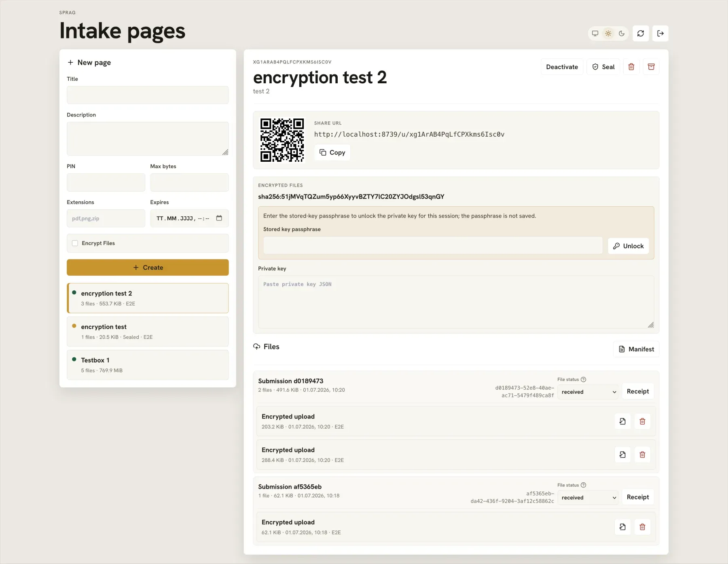Click the share URL text
This screenshot has width=728, height=564.
tap(409, 134)
